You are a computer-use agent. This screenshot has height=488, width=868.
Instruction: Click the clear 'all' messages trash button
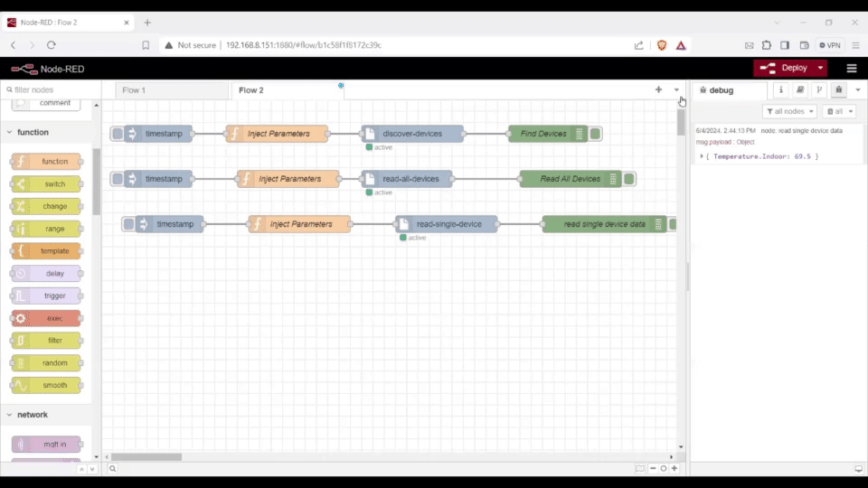838,111
